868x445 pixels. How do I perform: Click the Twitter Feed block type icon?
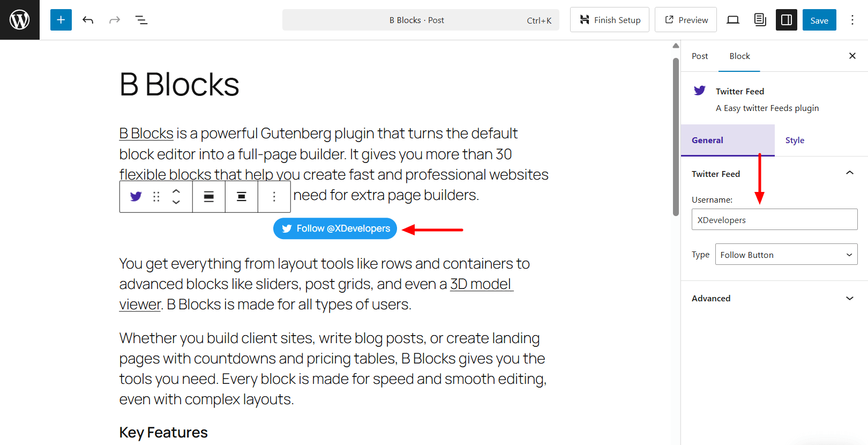136,197
